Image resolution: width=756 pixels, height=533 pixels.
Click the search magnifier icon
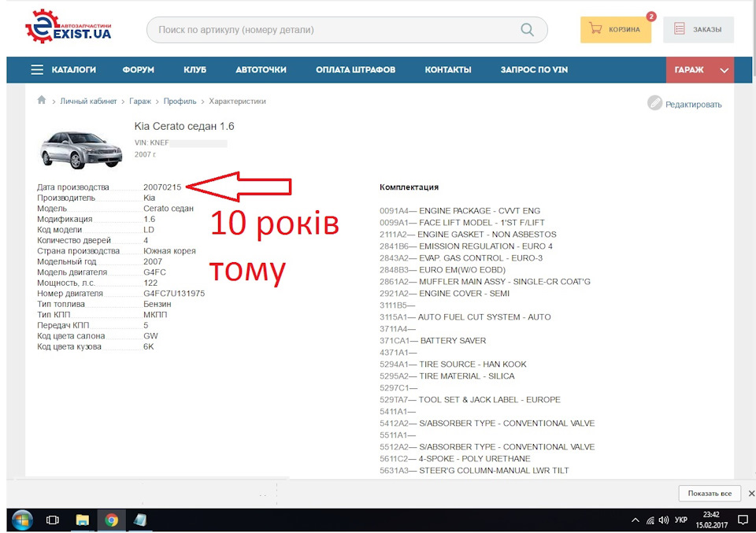click(x=527, y=30)
